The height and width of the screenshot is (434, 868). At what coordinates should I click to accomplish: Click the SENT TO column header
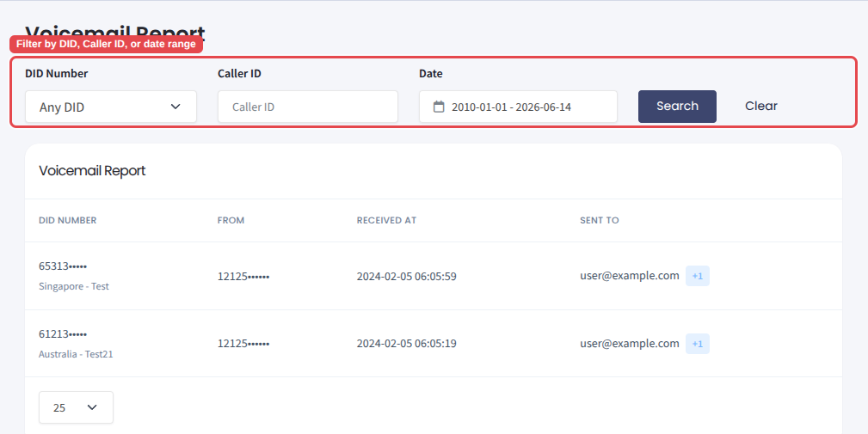[600, 220]
